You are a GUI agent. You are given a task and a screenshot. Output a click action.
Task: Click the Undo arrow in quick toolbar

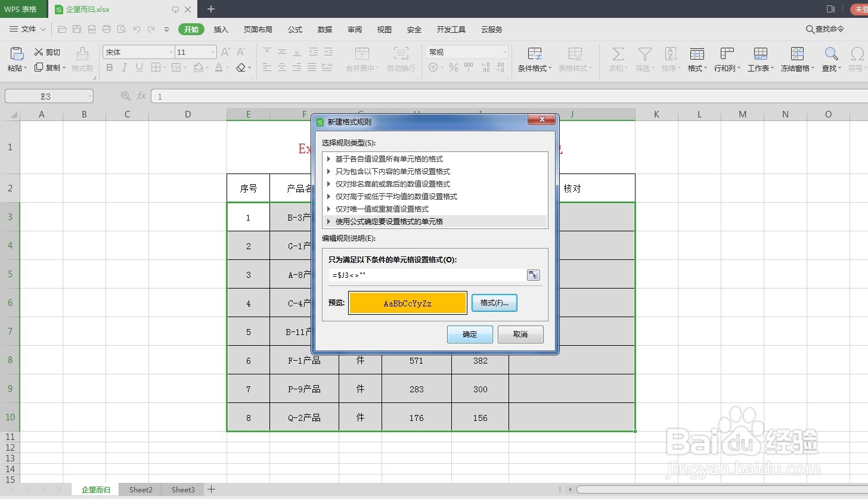click(x=137, y=29)
